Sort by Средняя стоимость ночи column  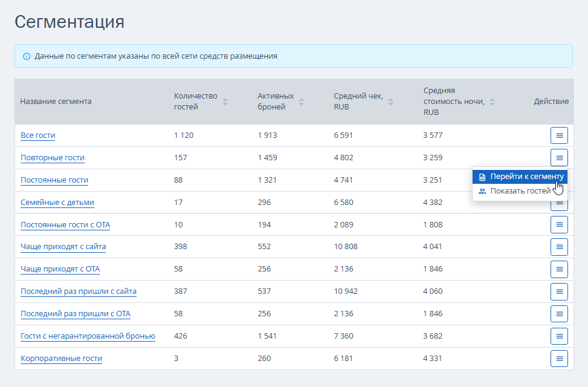(x=492, y=102)
